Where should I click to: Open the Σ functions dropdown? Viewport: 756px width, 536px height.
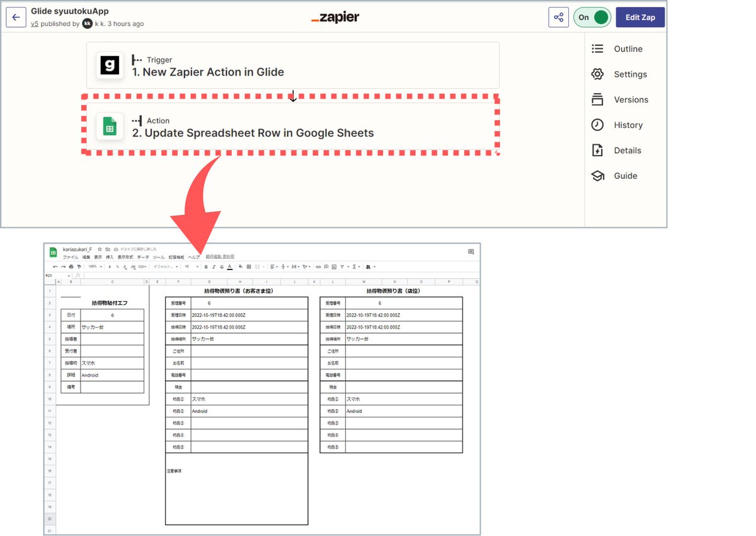357,267
